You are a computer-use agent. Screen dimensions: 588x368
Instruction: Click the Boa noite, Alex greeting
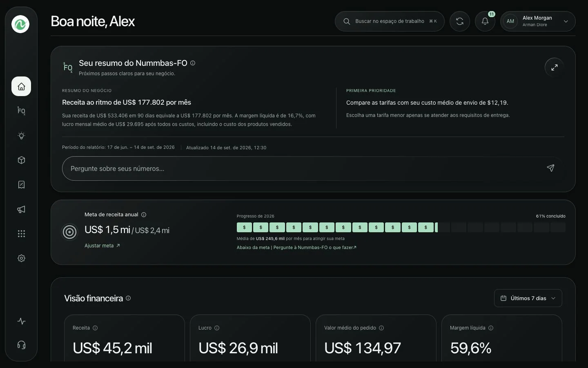(93, 21)
